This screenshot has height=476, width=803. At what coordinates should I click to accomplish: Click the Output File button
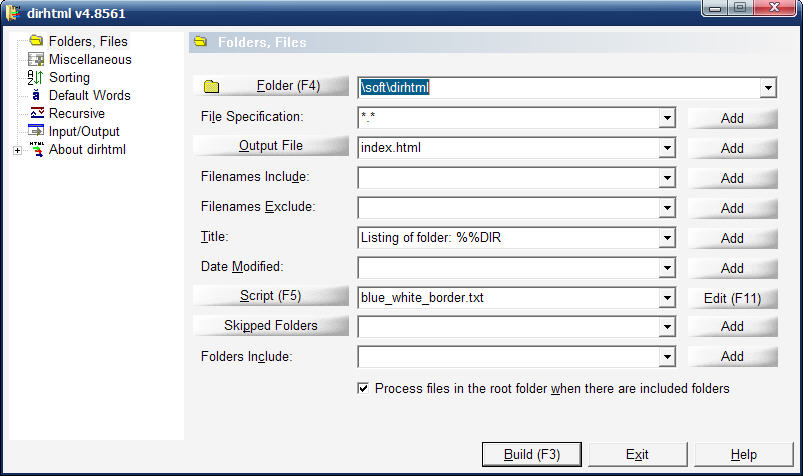coord(270,146)
